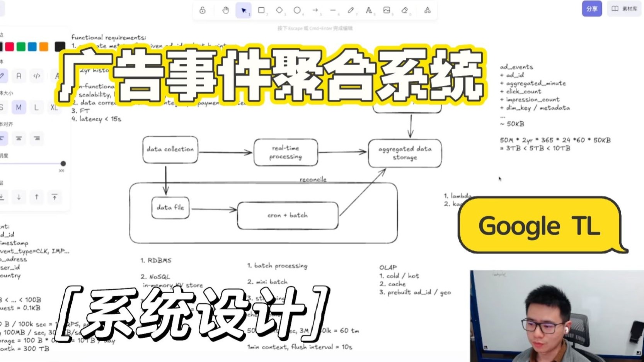Choose the normal 'A' font family

click(x=19, y=76)
